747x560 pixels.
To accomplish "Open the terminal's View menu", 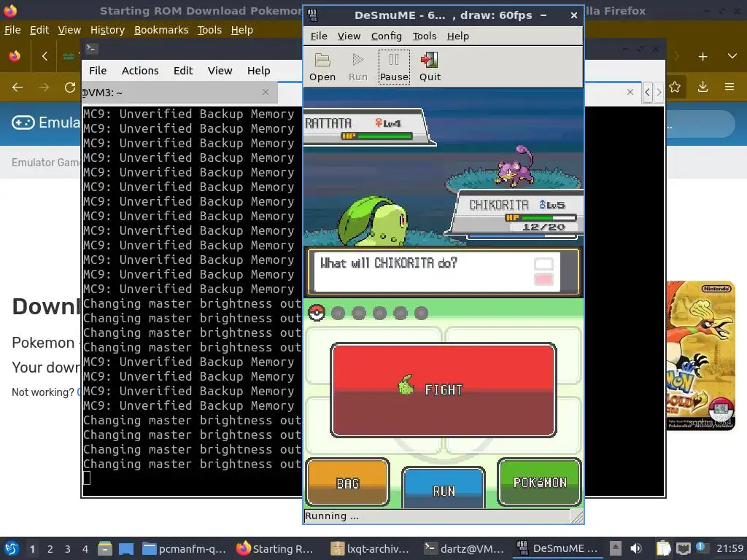I will pyautogui.click(x=220, y=71).
